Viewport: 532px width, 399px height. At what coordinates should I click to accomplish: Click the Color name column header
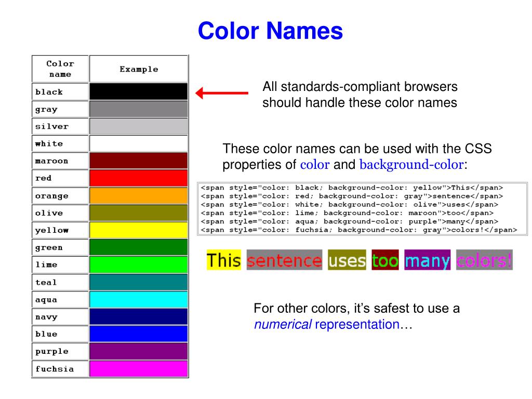[59, 69]
